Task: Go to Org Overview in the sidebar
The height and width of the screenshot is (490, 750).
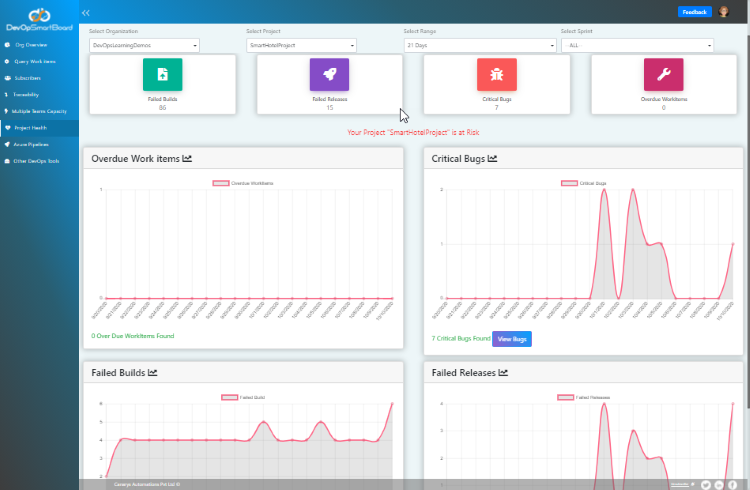Action: pyautogui.click(x=30, y=45)
